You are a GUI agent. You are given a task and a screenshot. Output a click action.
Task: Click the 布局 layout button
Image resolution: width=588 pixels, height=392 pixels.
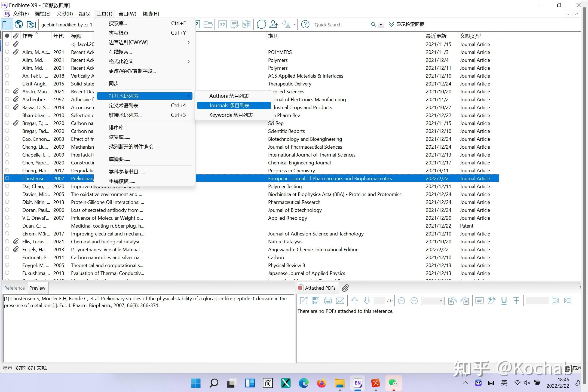click(x=573, y=368)
